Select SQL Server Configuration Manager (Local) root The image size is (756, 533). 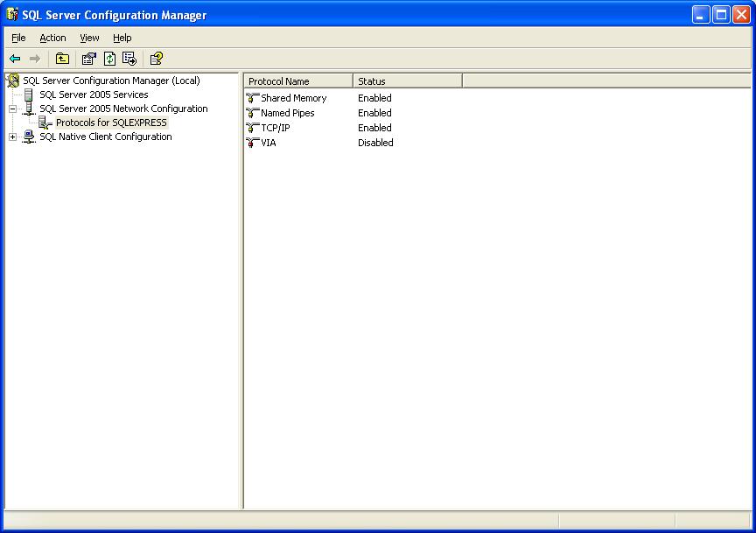(x=111, y=81)
